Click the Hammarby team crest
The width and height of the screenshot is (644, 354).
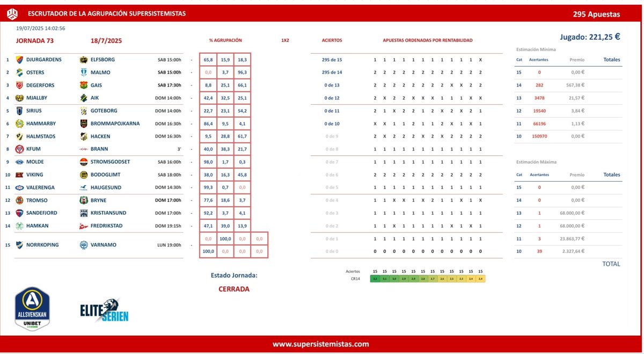(19, 124)
